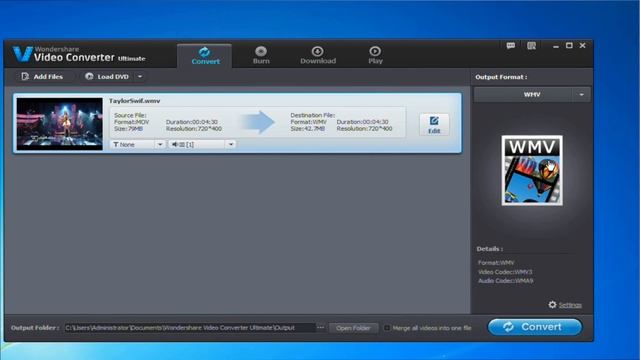
Task: Open the subtitle None dropdown
Action: 138,144
